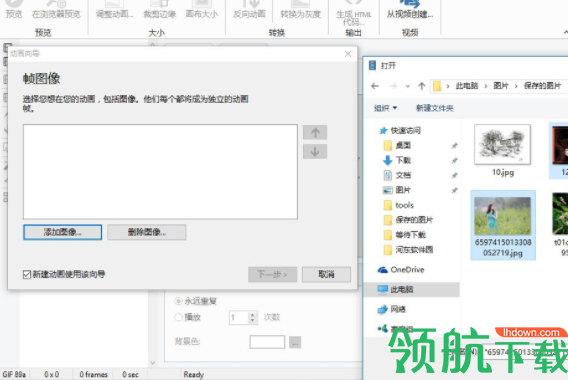The width and height of the screenshot is (568, 380).
Task: Click 调整动画 in the ribbon
Action: [x=114, y=10]
